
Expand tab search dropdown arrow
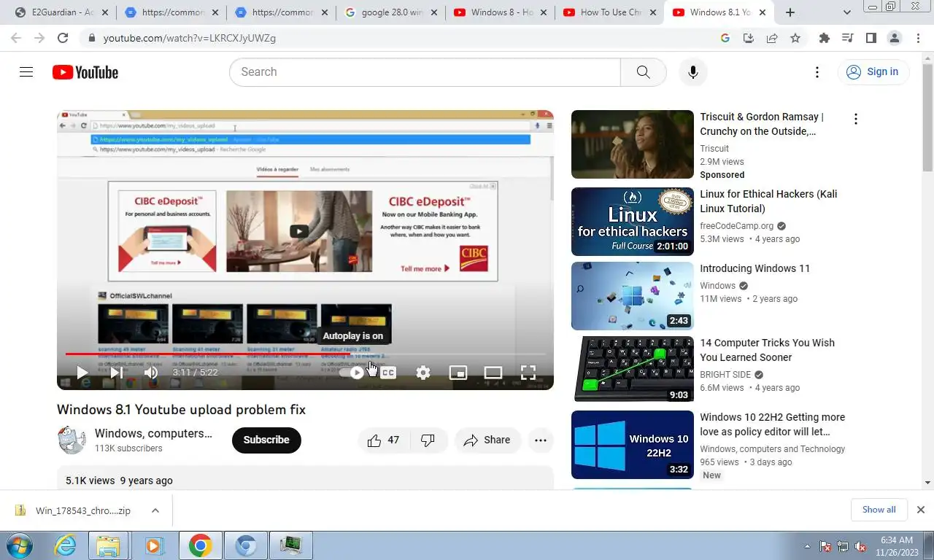(x=847, y=12)
